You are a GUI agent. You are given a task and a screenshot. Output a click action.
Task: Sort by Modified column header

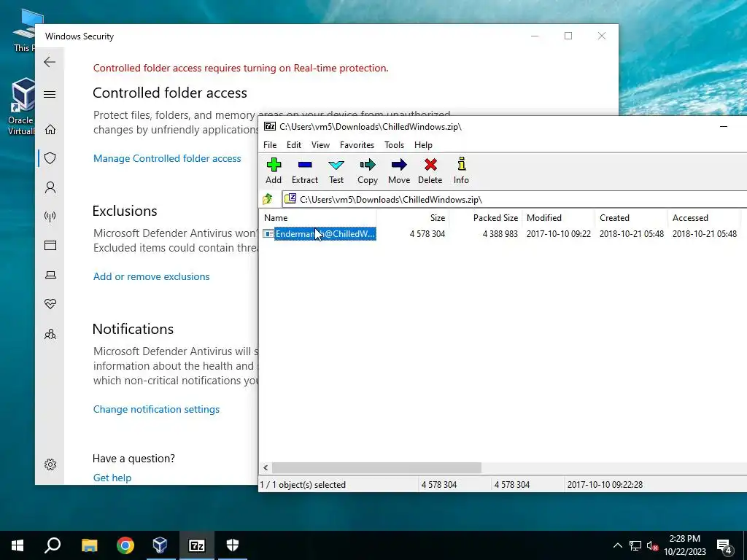click(558, 217)
